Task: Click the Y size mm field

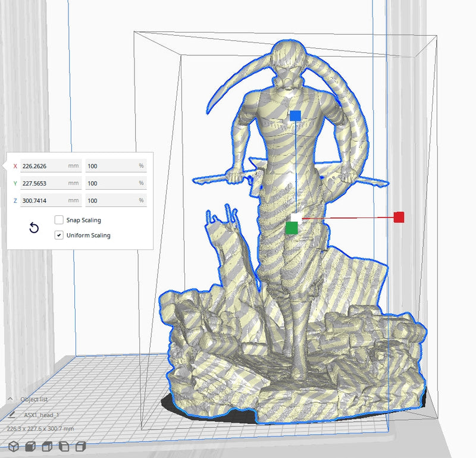Action: [51, 183]
